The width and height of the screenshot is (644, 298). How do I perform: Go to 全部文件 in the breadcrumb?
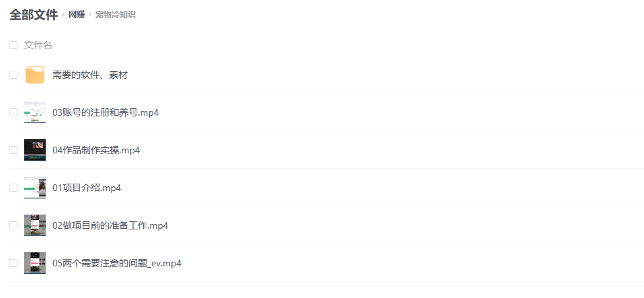coord(34,14)
